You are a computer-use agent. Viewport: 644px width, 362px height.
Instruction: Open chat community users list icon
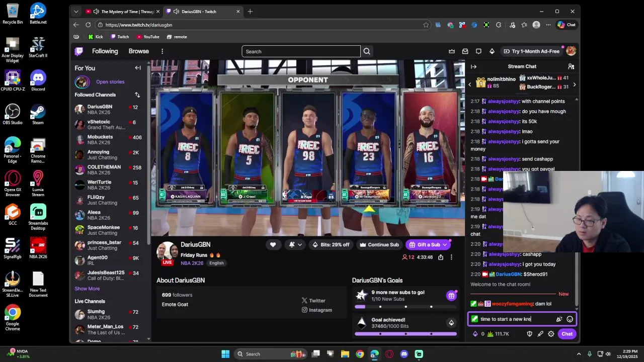571,66
